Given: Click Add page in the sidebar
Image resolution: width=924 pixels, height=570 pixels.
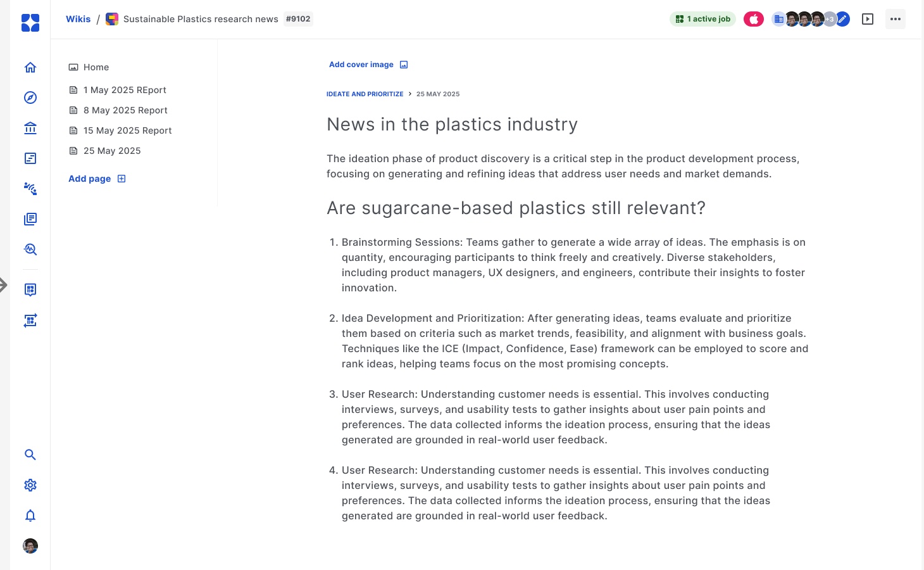Looking at the screenshot, I should [x=97, y=179].
